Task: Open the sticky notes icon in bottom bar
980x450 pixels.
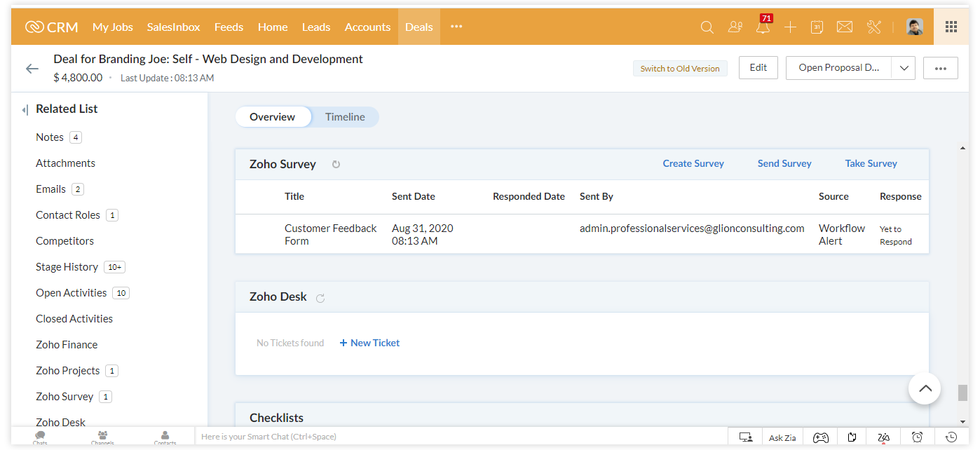Action: click(852, 437)
